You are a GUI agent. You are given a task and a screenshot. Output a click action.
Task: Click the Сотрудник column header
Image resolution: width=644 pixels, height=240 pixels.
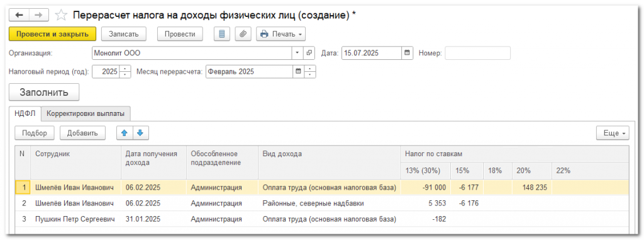point(75,162)
